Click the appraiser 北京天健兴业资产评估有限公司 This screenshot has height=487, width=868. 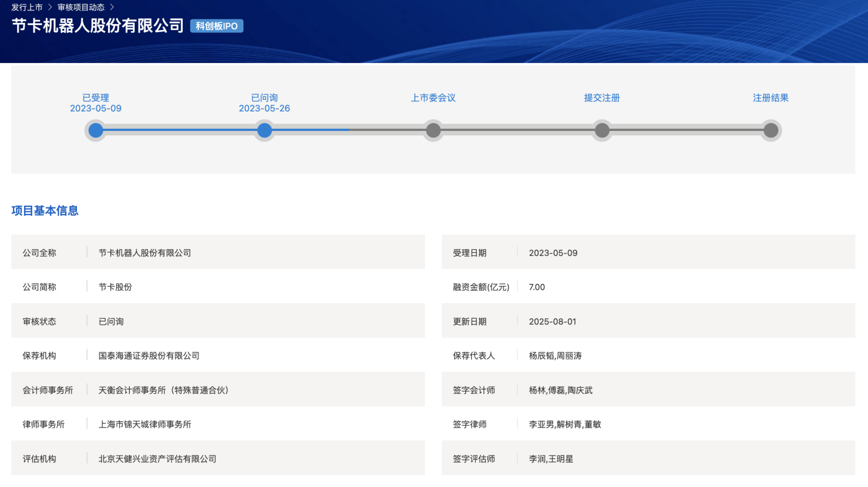tap(157, 459)
